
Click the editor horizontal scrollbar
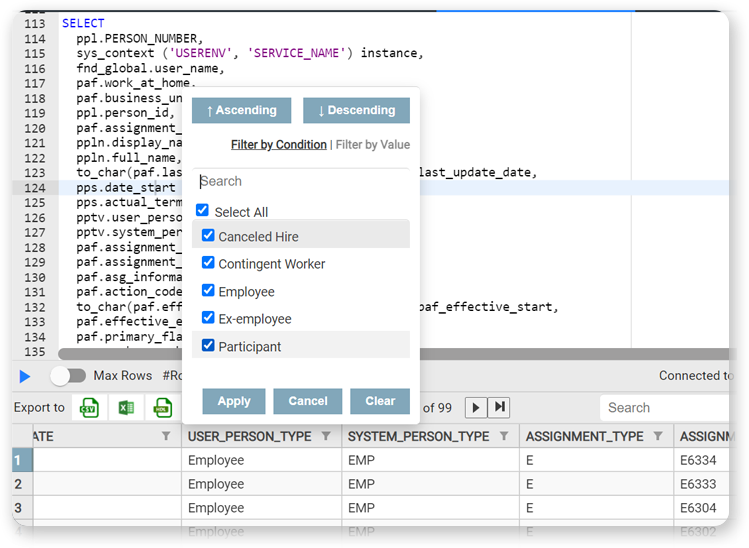tap(393, 354)
